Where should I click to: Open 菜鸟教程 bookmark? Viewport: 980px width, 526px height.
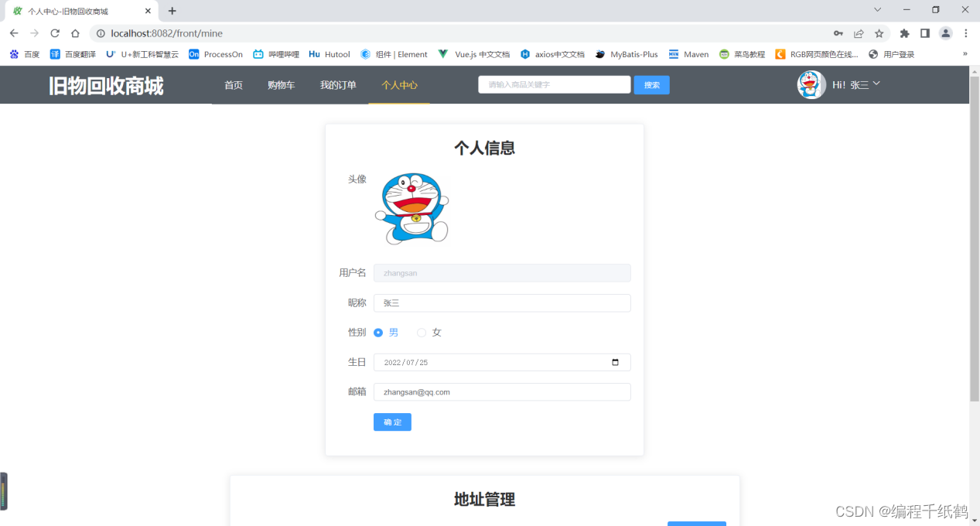coord(742,54)
